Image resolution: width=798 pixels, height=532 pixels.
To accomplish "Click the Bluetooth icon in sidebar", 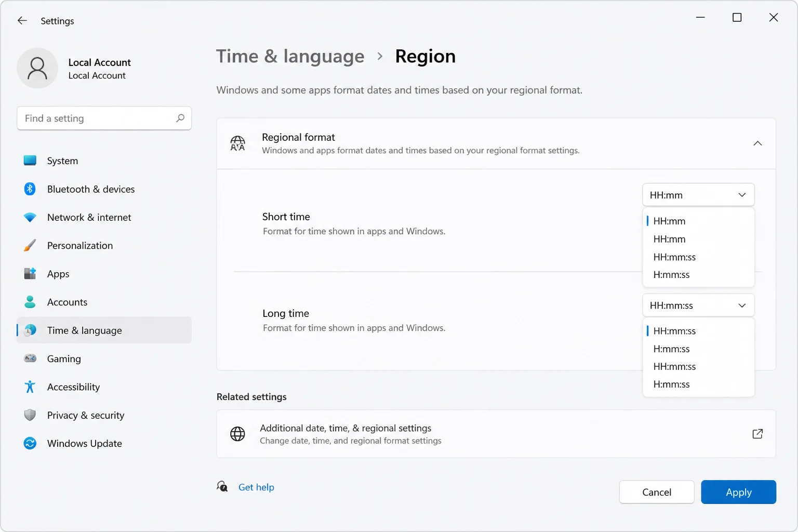I will coord(30,189).
